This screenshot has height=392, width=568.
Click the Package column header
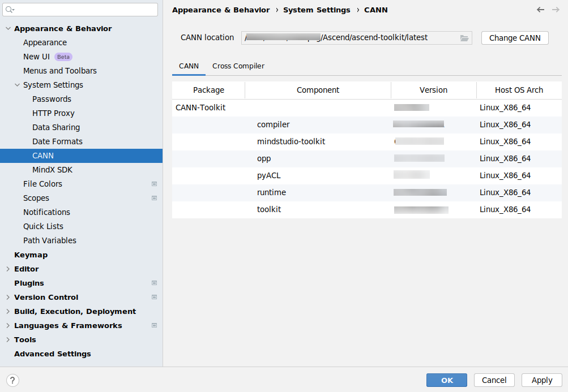[x=208, y=90]
